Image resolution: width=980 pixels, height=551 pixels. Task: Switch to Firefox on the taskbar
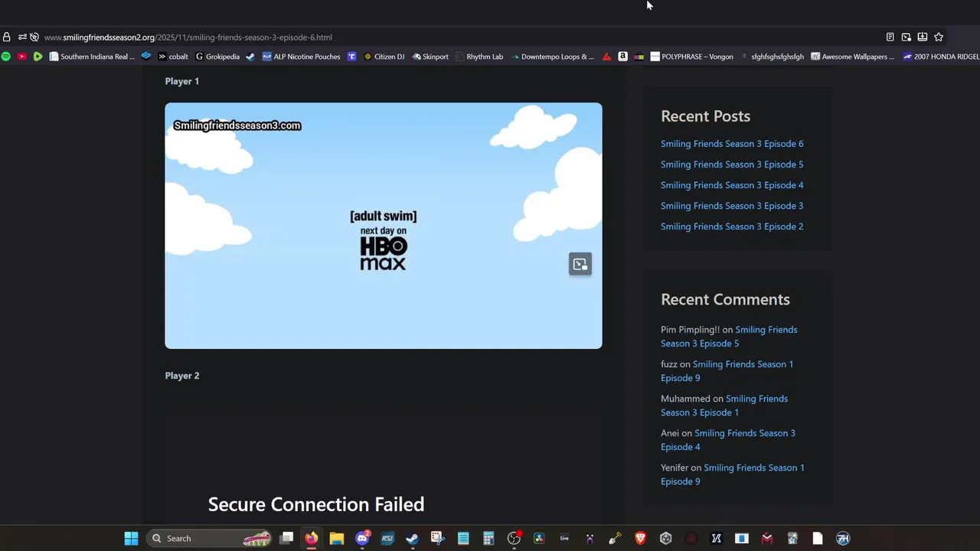pyautogui.click(x=312, y=539)
